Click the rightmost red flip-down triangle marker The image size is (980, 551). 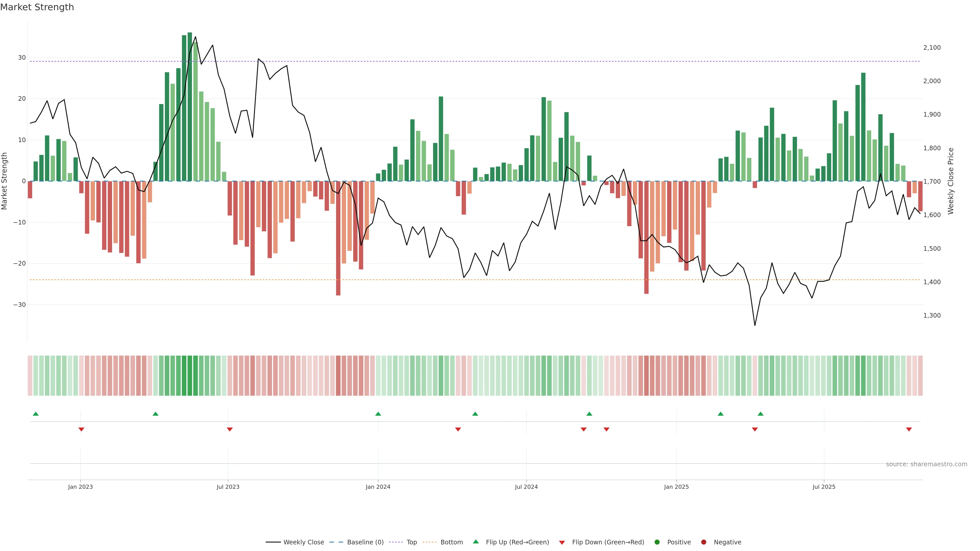pyautogui.click(x=909, y=429)
